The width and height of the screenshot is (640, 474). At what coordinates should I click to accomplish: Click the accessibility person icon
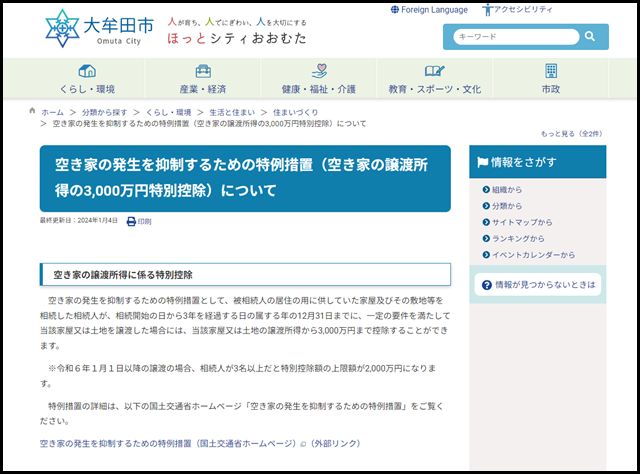pyautogui.click(x=487, y=9)
